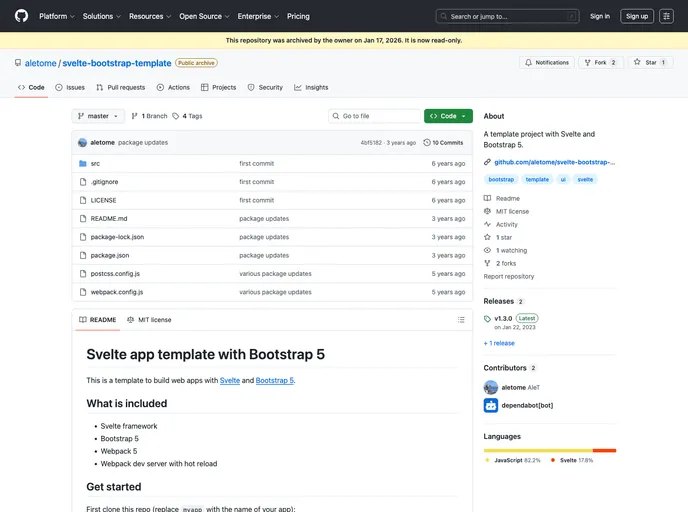Click the Activity link in About
This screenshot has width=688, height=512.
point(506,224)
